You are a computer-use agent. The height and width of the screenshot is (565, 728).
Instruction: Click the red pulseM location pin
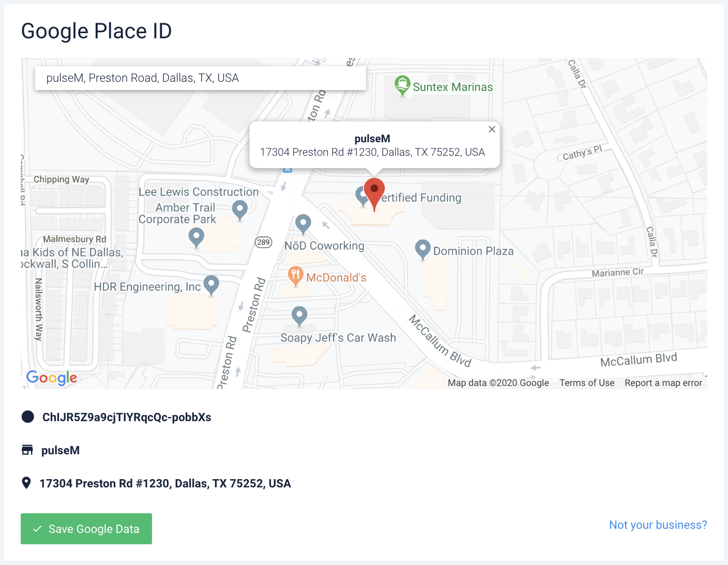[x=374, y=191]
